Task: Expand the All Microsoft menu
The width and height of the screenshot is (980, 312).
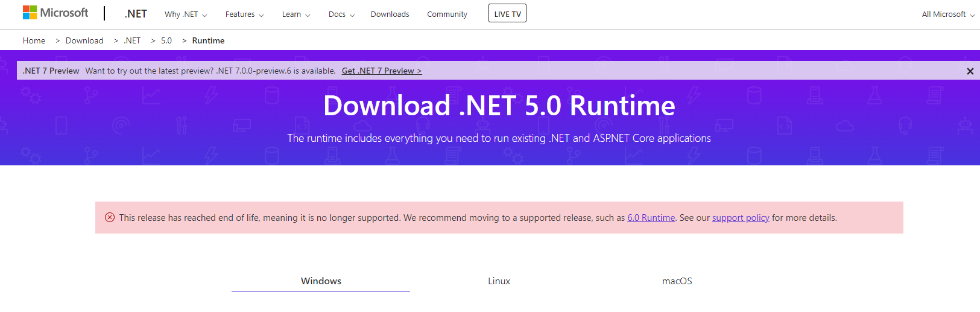Action: 948,14
